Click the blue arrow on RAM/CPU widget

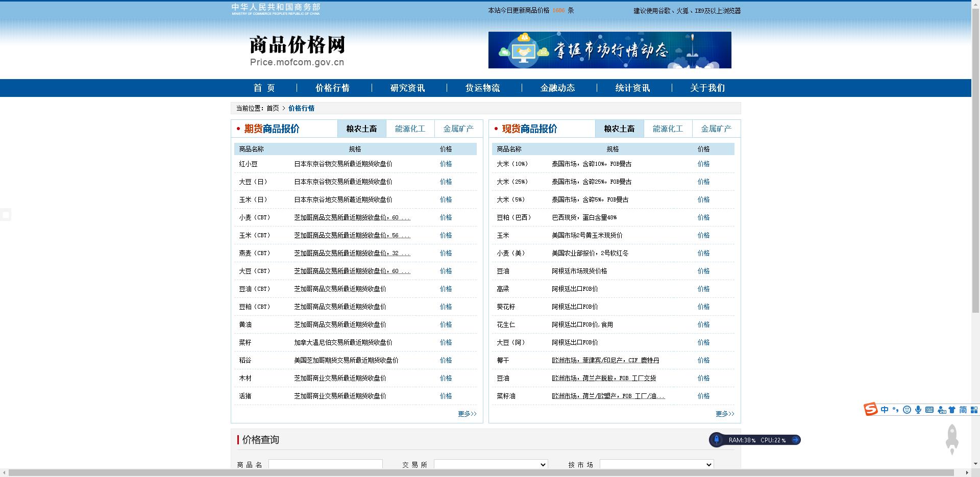coord(795,440)
